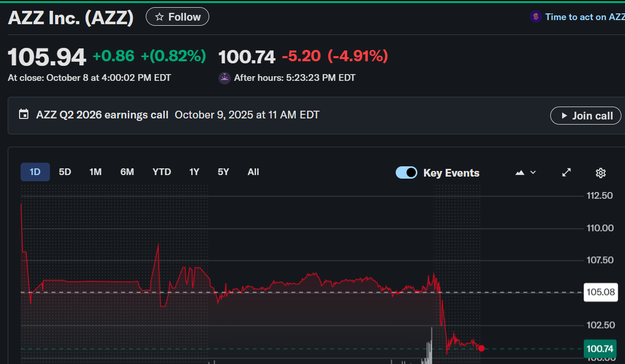
Task: Select the 1D chart range
Action: click(x=35, y=172)
